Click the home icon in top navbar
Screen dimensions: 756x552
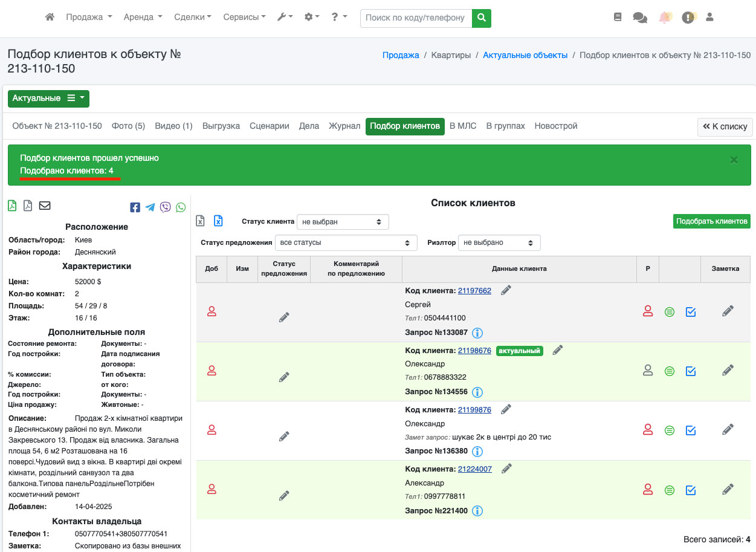click(x=50, y=18)
